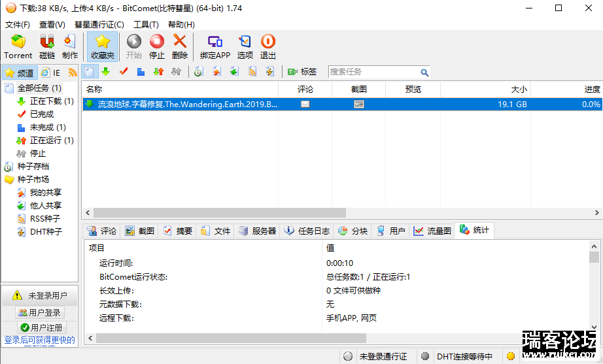The width and height of the screenshot is (603, 364).
Task: Click the comment envelope icon in the task row
Action: point(305,104)
